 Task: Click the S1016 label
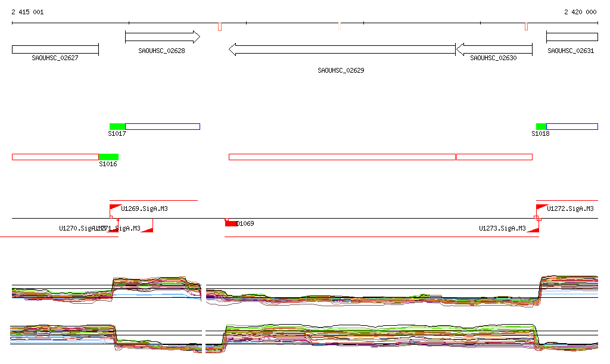pos(108,164)
